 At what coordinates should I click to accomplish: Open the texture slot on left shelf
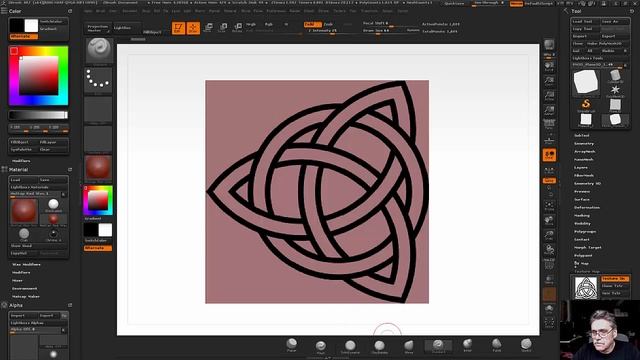[x=99, y=139]
